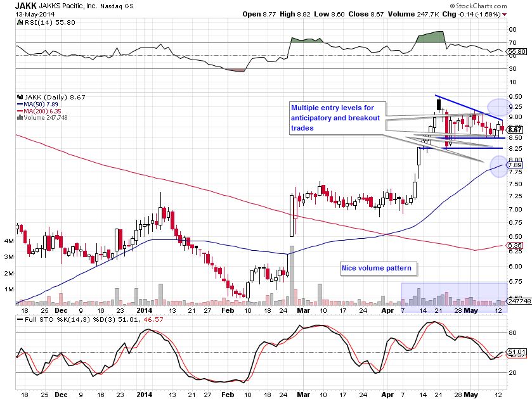This screenshot has width=532, height=399.
Task: Click the shaded volume highlight region in April–May
Action: pyautogui.click(x=454, y=298)
